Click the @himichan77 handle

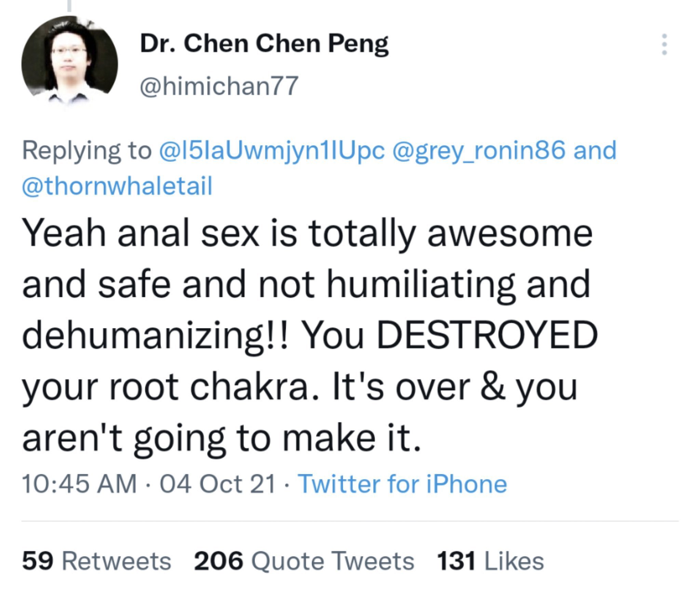click(219, 85)
